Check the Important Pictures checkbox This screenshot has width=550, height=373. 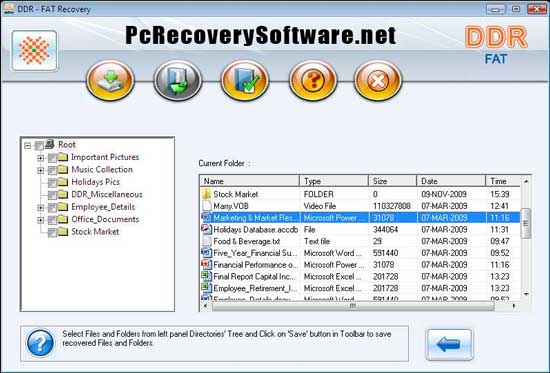[52, 158]
